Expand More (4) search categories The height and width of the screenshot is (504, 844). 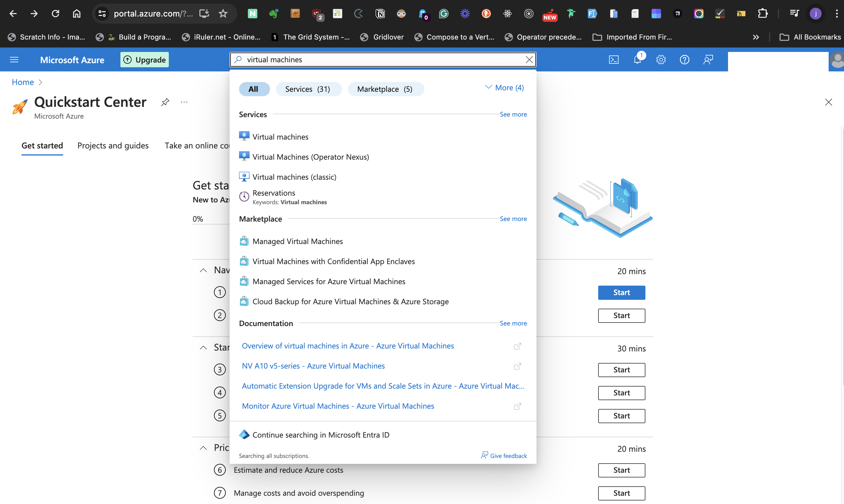[504, 88]
